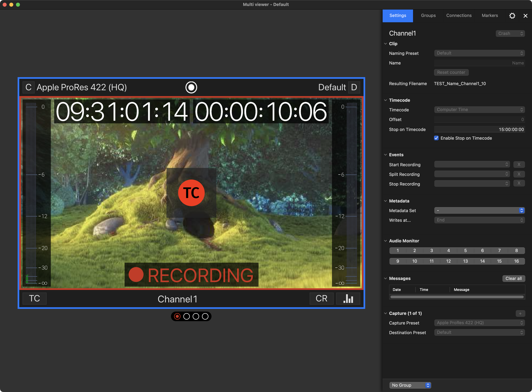This screenshot has width=532, height=392.
Task: Clear the Split Recording event with X
Action: 519,174
